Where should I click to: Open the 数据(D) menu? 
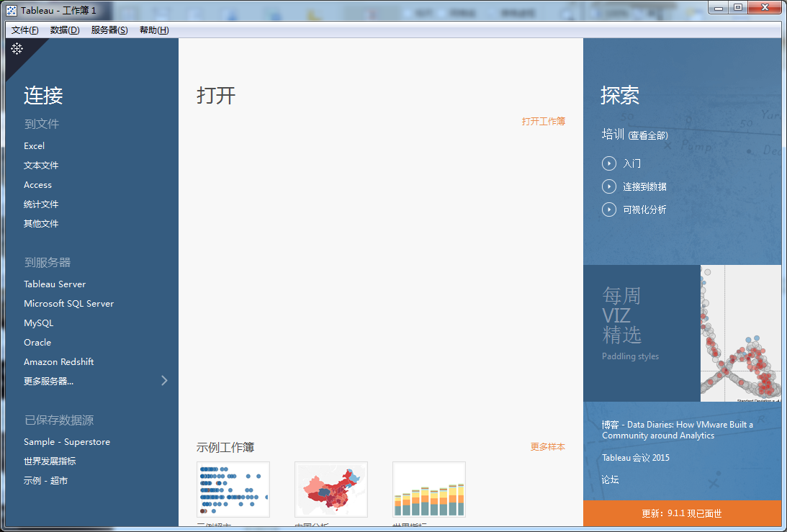pos(65,30)
